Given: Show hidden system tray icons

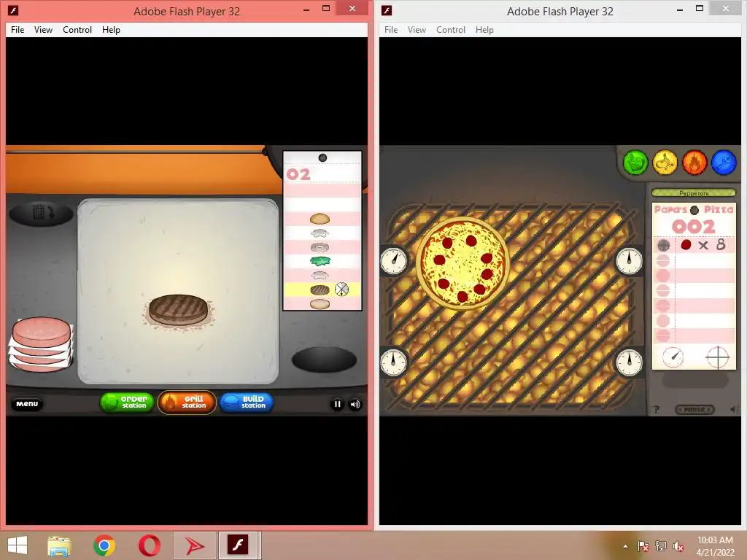Looking at the screenshot, I should tap(625, 546).
